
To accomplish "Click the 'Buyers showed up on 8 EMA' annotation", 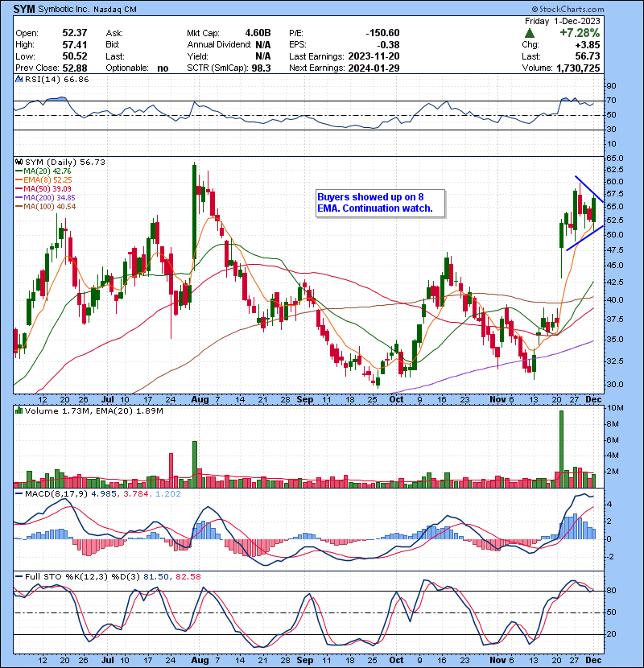I will click(380, 203).
